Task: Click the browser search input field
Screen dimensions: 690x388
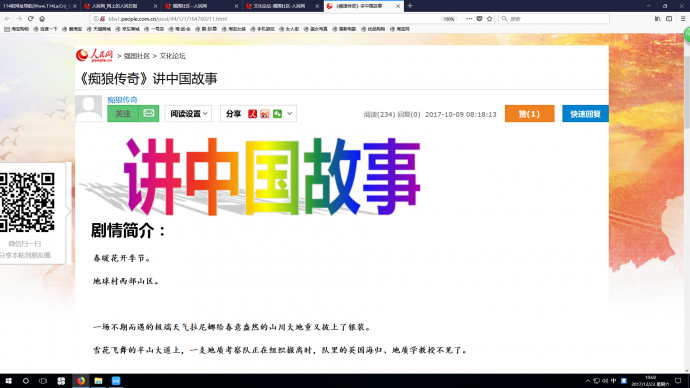Action: coord(554,18)
